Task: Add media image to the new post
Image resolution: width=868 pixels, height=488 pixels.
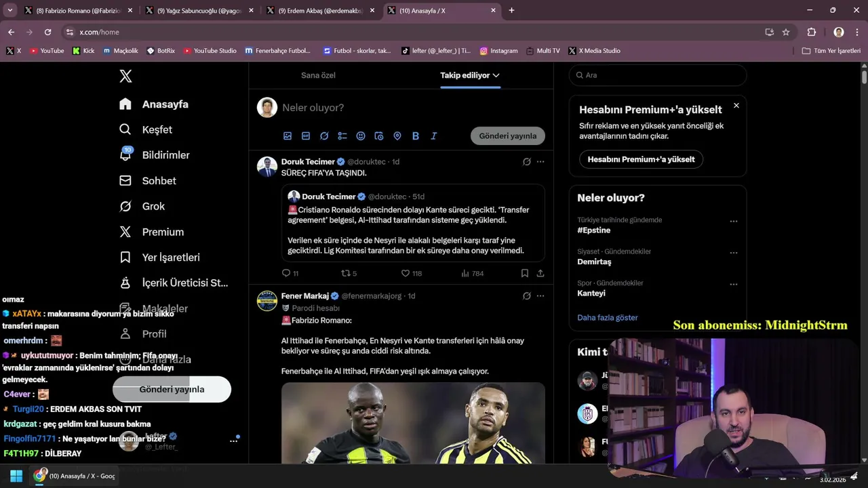Action: [x=288, y=136]
